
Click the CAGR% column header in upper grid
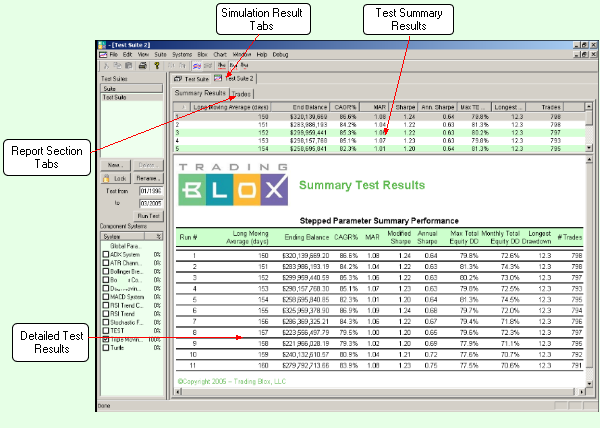click(345, 107)
